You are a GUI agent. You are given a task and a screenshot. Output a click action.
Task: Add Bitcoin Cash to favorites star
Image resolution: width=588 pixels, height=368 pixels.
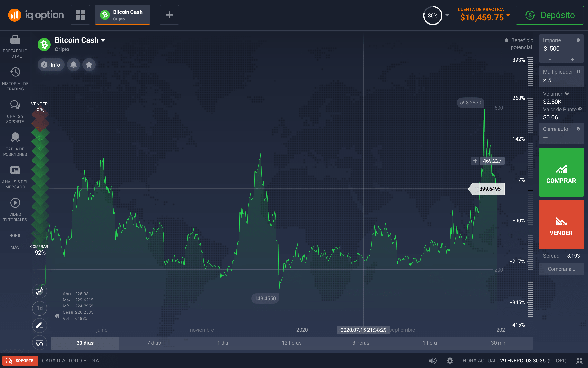coord(89,64)
